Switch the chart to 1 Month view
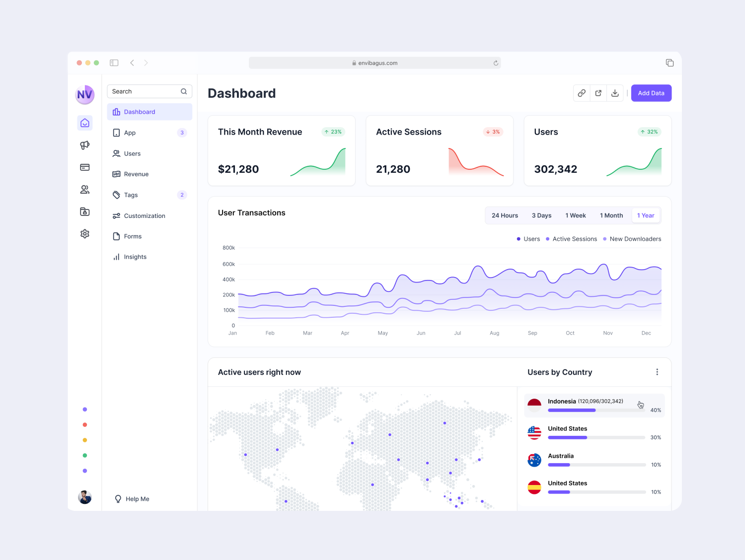745x560 pixels. click(611, 215)
